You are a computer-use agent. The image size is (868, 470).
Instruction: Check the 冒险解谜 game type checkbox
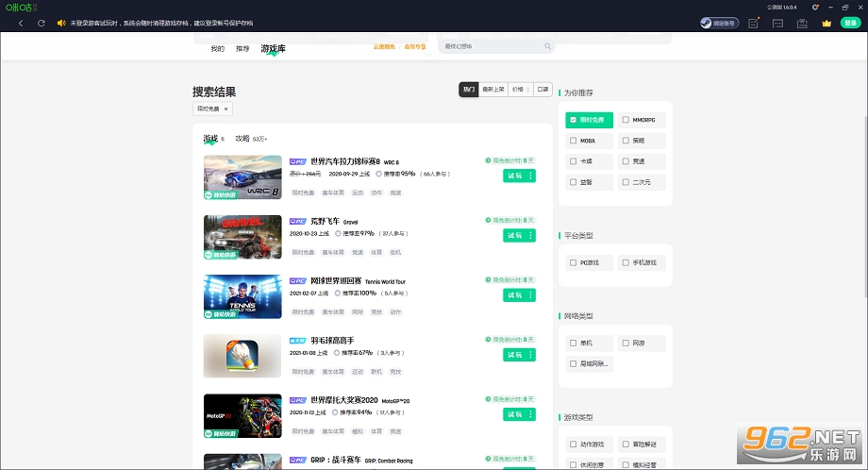pos(626,445)
